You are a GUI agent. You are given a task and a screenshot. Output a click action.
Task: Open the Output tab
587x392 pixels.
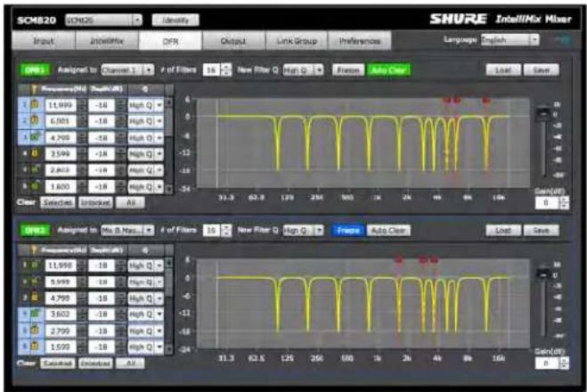point(233,41)
